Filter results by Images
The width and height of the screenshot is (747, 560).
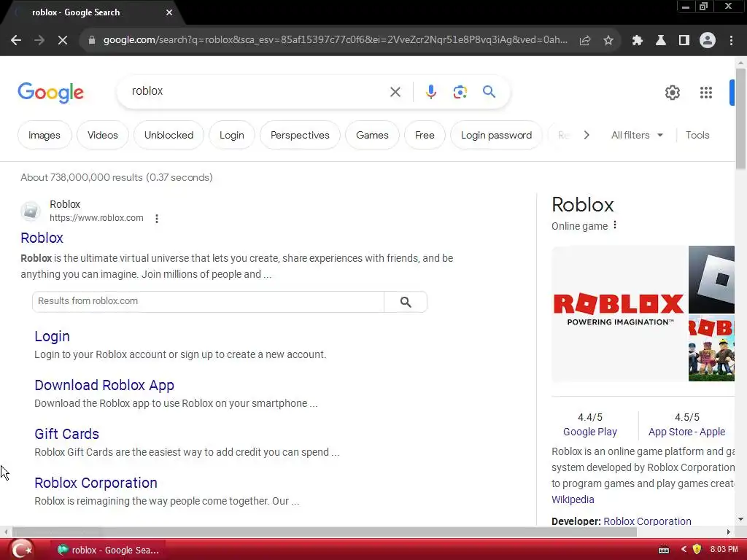[x=44, y=135]
